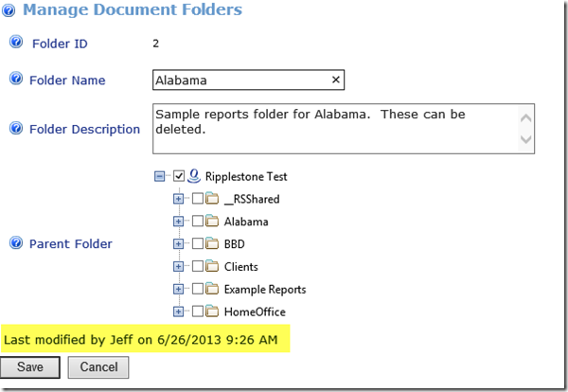
Task: Click the Cancel button
Action: (98, 366)
